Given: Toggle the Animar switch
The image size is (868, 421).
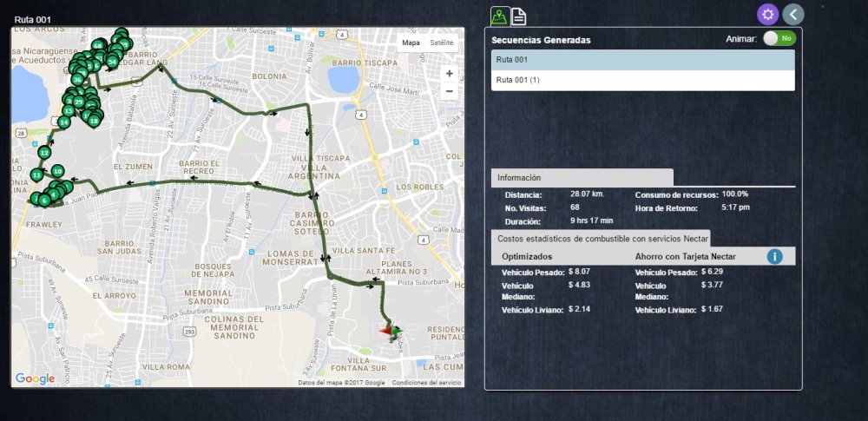Looking at the screenshot, I should 779,38.
